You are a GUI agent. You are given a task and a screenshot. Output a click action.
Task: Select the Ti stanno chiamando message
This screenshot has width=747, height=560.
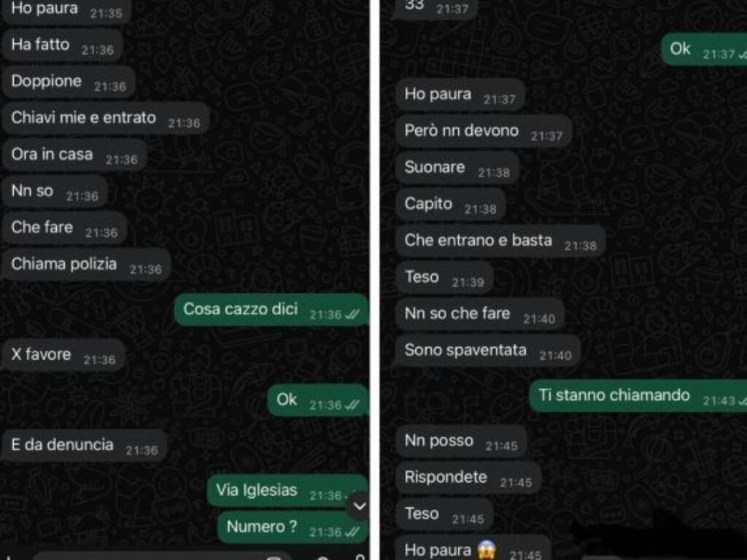[x=638, y=396]
